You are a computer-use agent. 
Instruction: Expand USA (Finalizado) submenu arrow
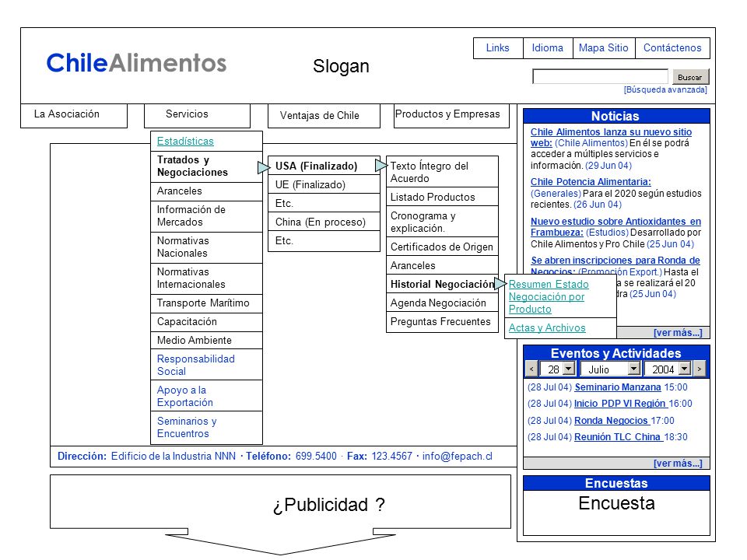pyautogui.click(x=381, y=165)
